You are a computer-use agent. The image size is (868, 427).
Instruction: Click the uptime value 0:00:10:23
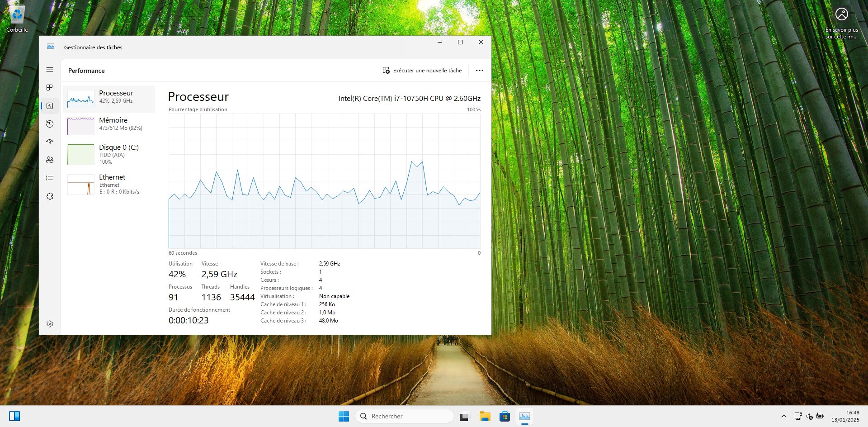point(189,320)
